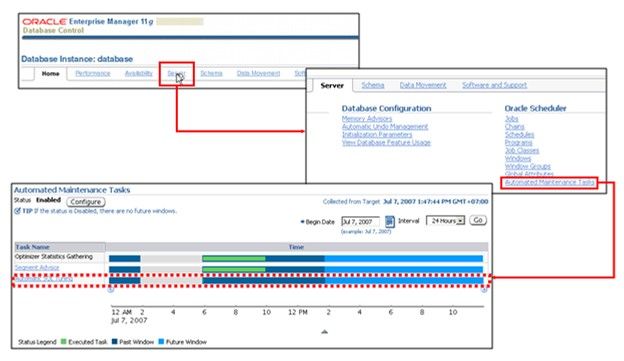Select the active Server tab in the Server panel

(x=332, y=85)
